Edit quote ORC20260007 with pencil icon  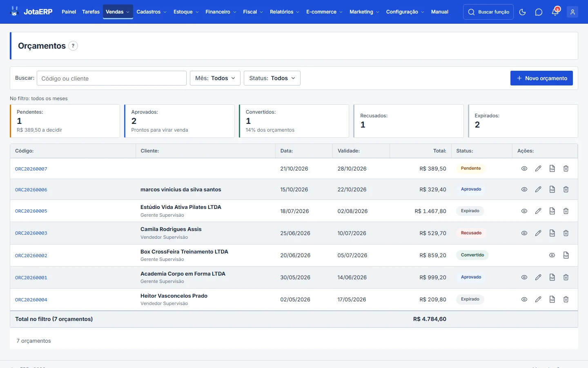[538, 168]
